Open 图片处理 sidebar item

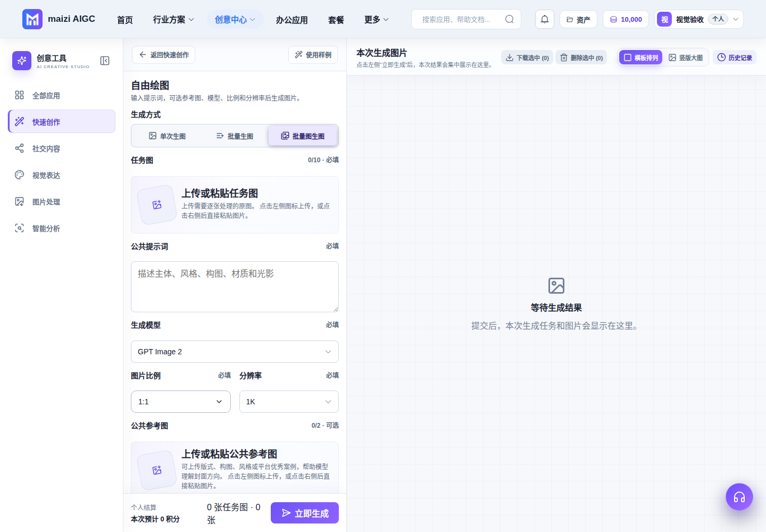[62, 202]
